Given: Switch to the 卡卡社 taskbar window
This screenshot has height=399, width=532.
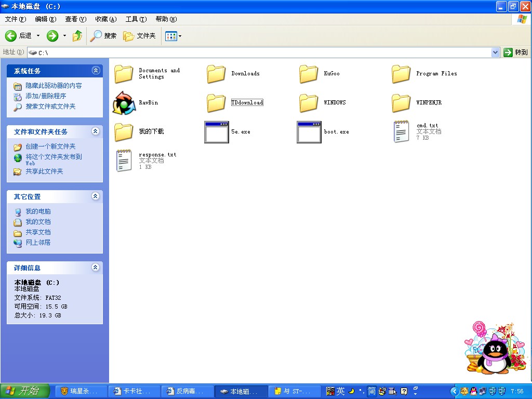Looking at the screenshot, I should (x=135, y=391).
